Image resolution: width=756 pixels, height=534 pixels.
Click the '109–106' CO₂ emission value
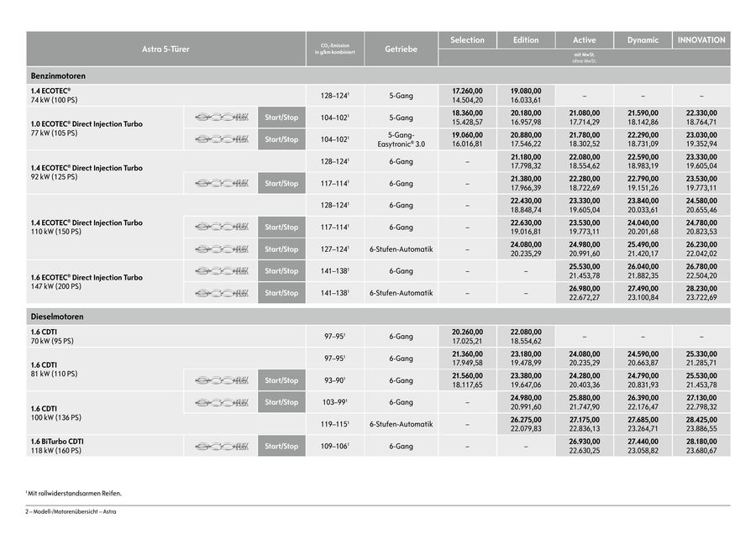[335, 447]
